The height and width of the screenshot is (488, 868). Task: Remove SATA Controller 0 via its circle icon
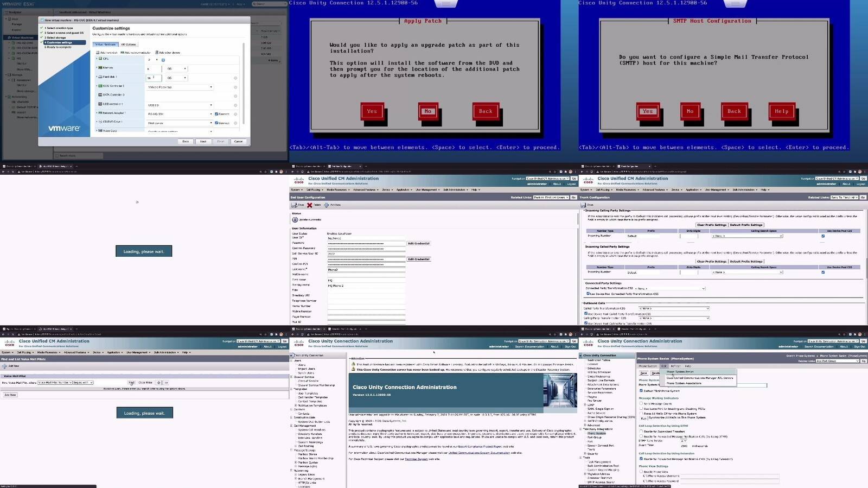(235, 96)
